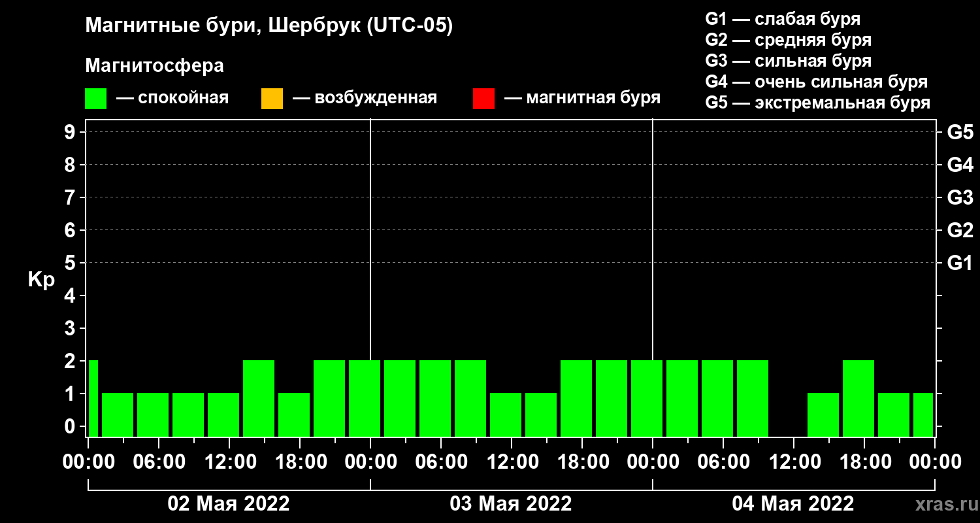
Task: Click 'G4 — очень сильная буря' description
Action: [816, 81]
